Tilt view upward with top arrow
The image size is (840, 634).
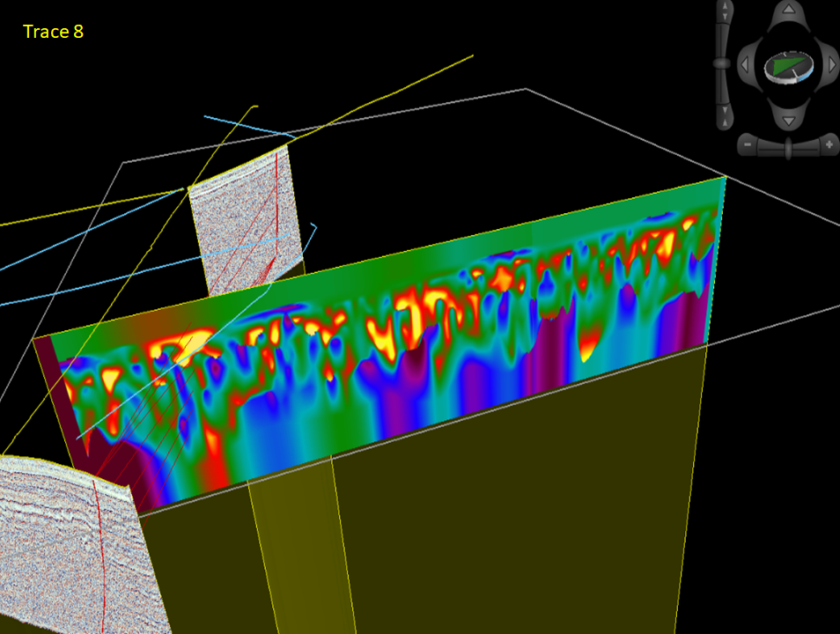[789, 9]
